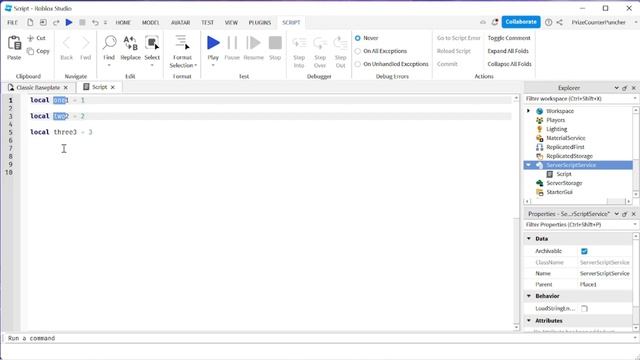Viewport: 640px width, 360px height.
Task: Switch to the VIEW ribbon tab
Action: click(x=231, y=22)
